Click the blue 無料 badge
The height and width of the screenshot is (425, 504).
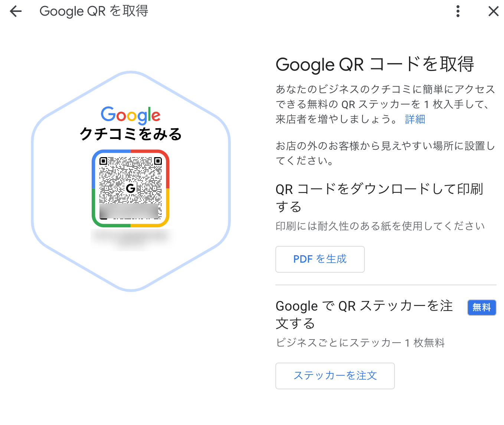(x=481, y=308)
